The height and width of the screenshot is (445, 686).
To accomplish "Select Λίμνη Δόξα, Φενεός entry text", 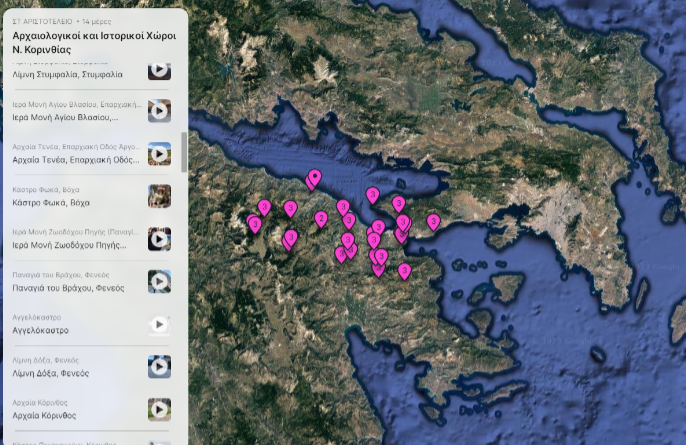I will point(50,373).
